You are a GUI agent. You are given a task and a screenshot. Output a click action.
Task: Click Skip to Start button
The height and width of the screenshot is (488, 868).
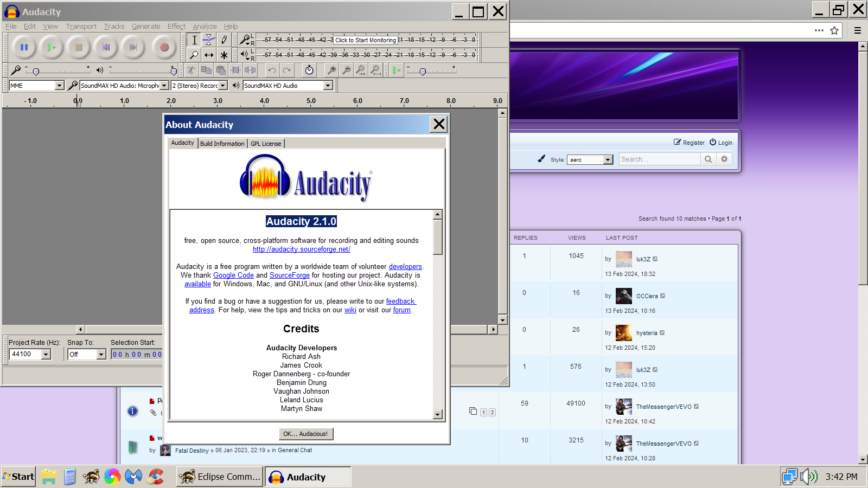[106, 48]
